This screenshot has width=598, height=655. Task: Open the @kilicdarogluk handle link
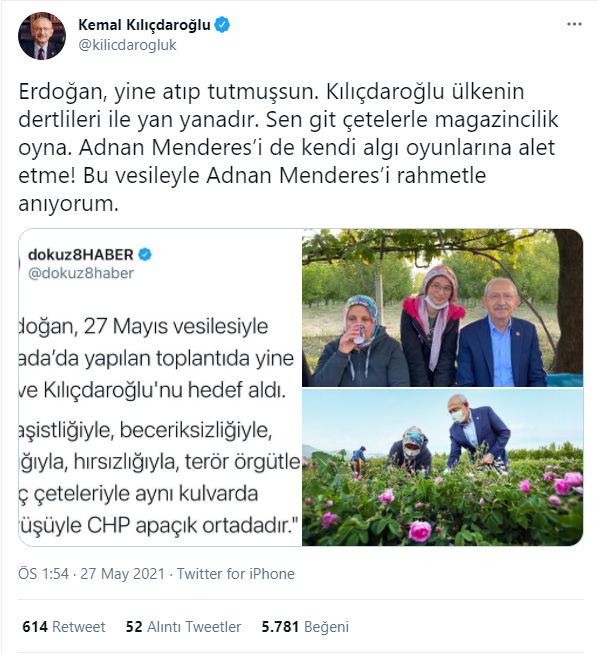coord(127,45)
